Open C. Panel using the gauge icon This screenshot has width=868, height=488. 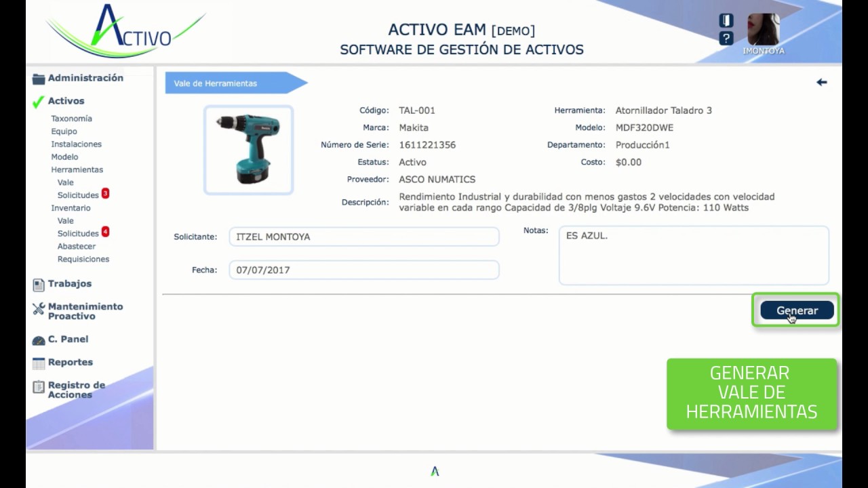click(39, 340)
